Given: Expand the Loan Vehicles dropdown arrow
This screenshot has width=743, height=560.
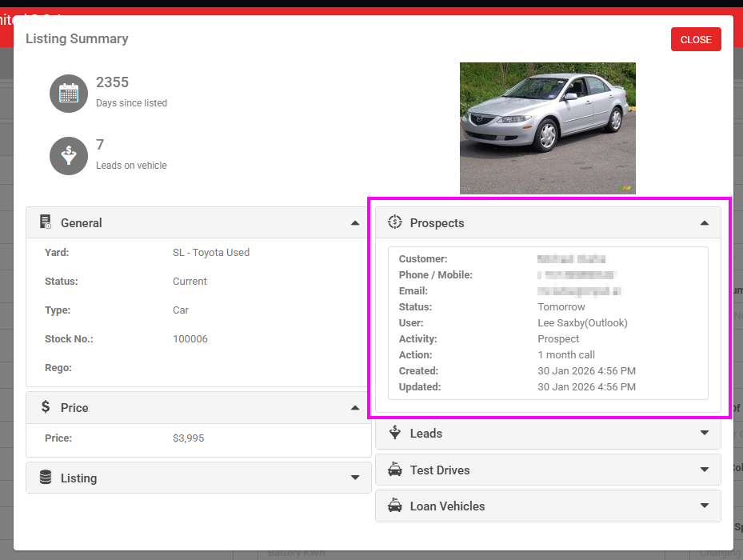Looking at the screenshot, I should click(704, 506).
